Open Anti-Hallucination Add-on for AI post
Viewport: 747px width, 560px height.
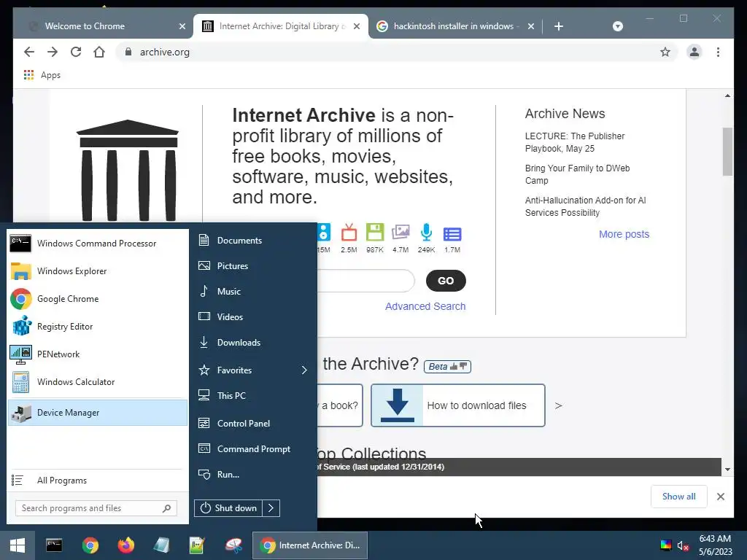click(x=586, y=206)
